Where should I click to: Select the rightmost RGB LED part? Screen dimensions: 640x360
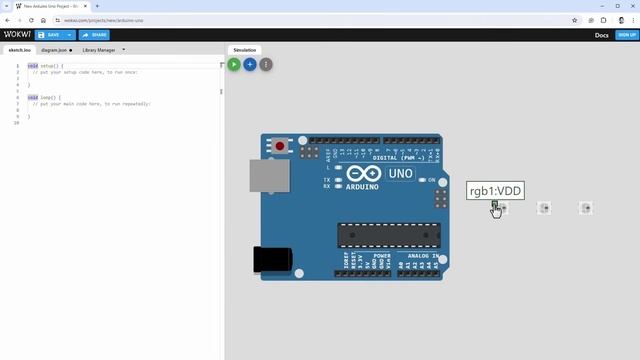(x=586, y=208)
